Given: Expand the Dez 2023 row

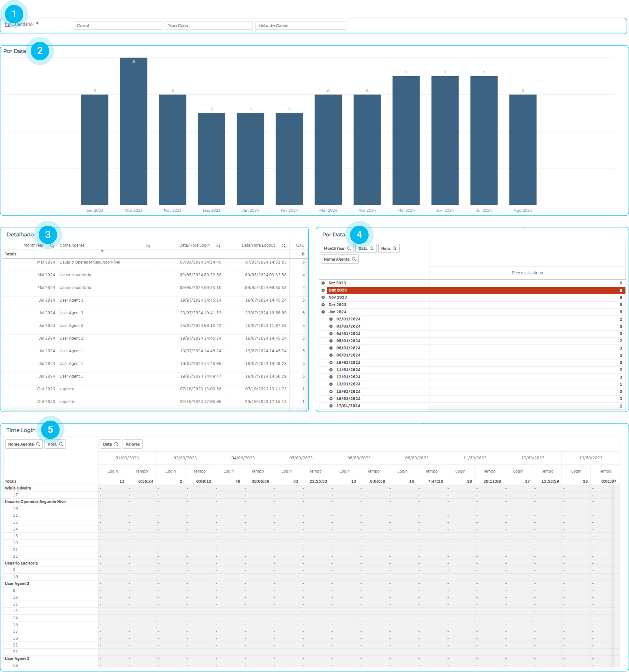Looking at the screenshot, I should (x=323, y=305).
